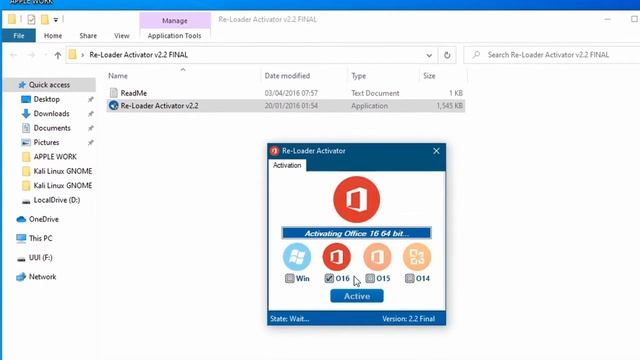This screenshot has width=640, height=360.
Task: Click the ReadMe file name
Action: pos(134,93)
